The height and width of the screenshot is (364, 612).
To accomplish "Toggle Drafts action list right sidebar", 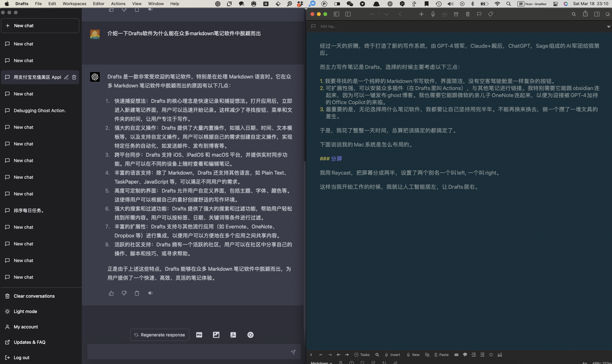I will pos(597,14).
